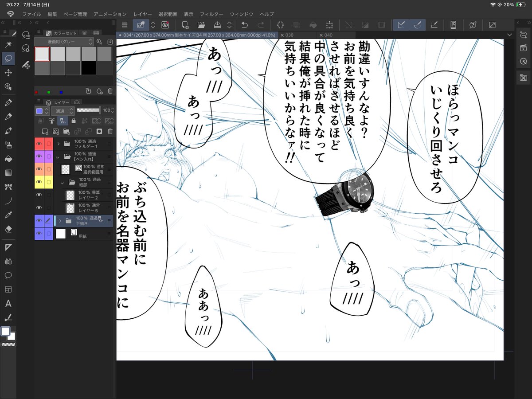Image resolution: width=532 pixels, height=399 pixels.
Task: Click the layer opacity slider
Action: [x=89, y=110]
